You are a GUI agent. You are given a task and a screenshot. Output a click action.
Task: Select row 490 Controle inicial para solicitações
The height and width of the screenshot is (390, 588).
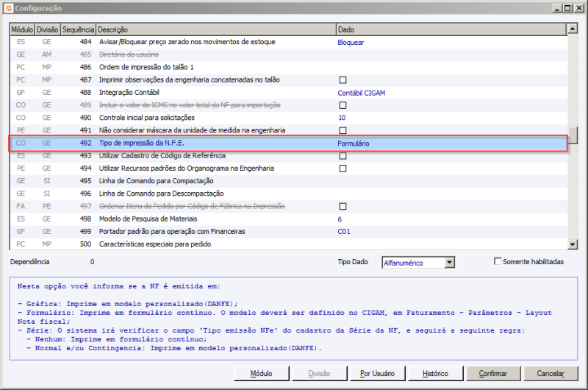[x=288, y=118]
